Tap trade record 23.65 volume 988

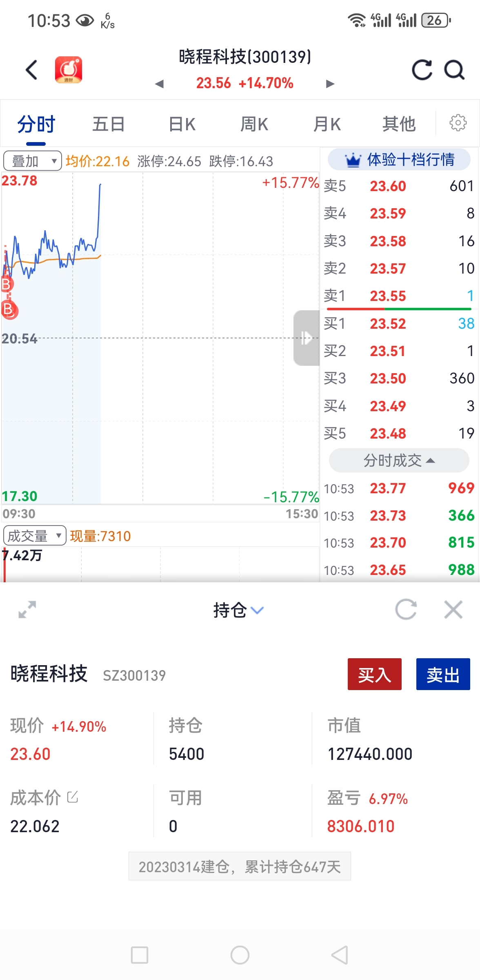[399, 570]
